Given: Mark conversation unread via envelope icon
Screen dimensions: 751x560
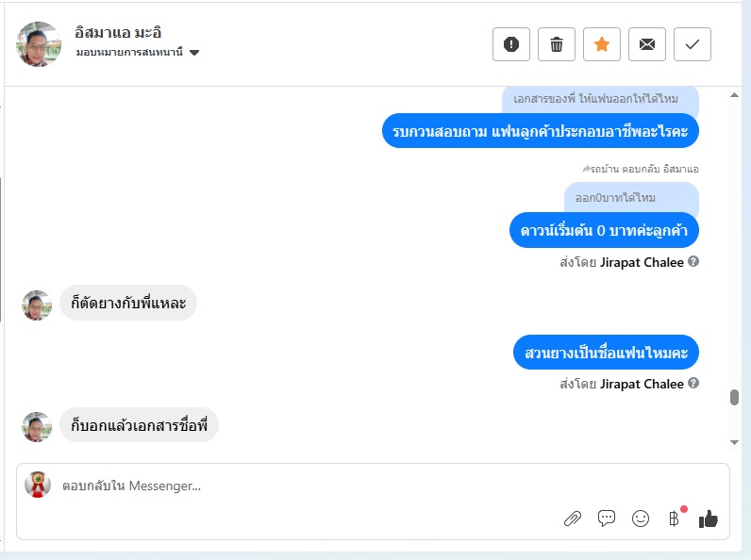Looking at the screenshot, I should 647,44.
